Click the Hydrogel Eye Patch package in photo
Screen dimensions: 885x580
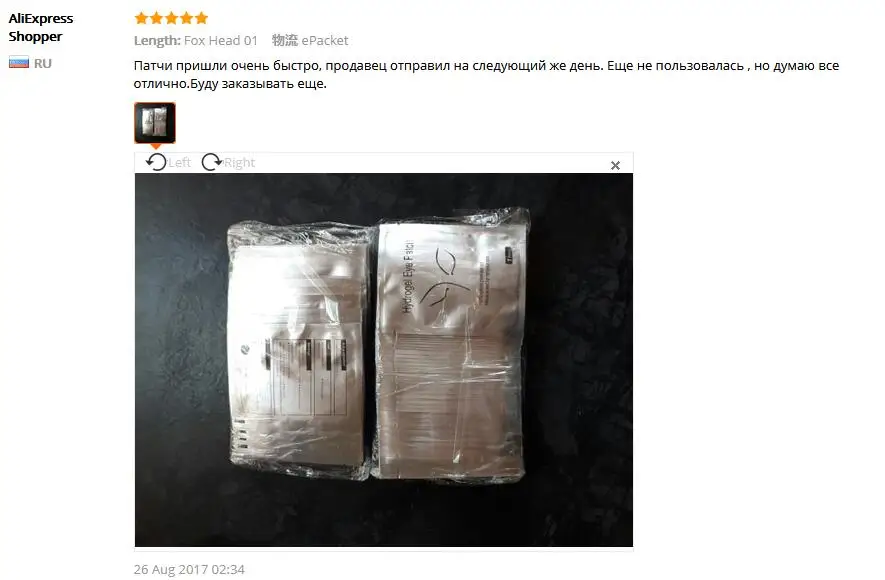pyautogui.click(x=451, y=344)
